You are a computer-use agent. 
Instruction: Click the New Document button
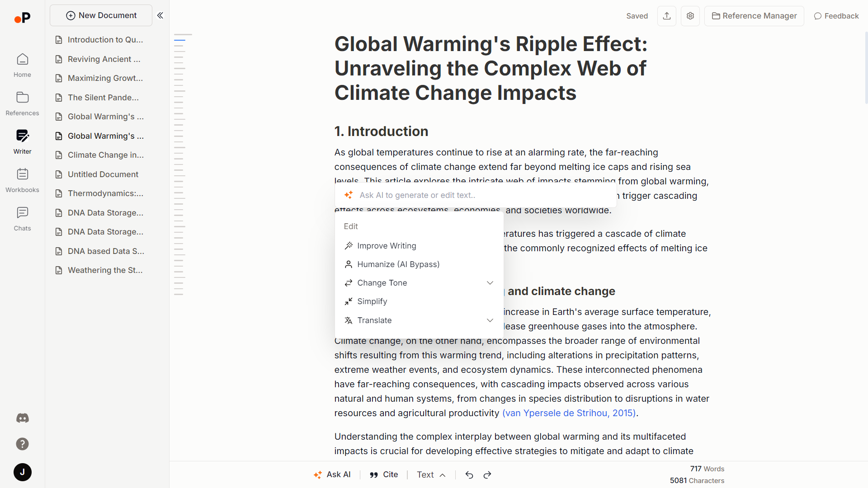click(x=101, y=15)
